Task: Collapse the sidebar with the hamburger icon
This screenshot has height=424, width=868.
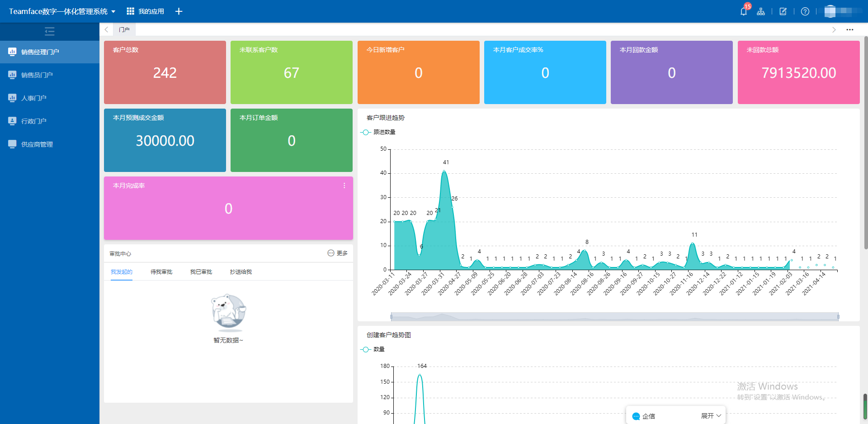Action: click(50, 31)
